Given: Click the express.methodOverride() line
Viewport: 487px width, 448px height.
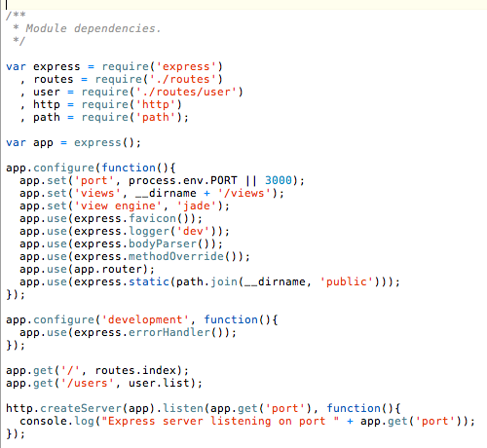Looking at the screenshot, I should pos(135,256).
